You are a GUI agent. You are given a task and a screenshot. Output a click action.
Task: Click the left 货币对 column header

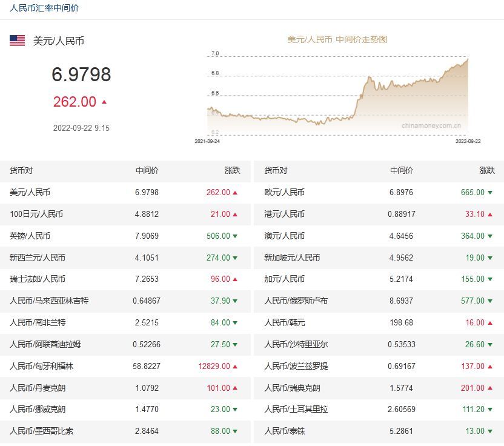tap(22, 171)
